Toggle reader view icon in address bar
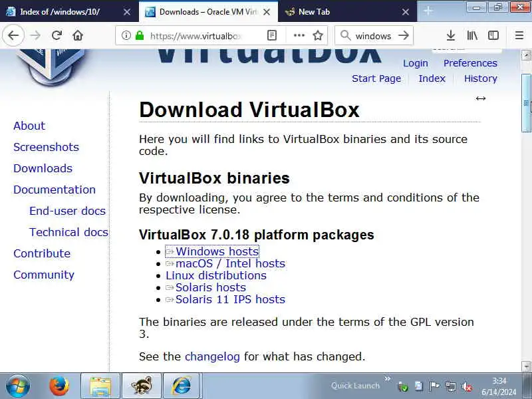This screenshot has height=399, width=532. pyautogui.click(x=272, y=35)
